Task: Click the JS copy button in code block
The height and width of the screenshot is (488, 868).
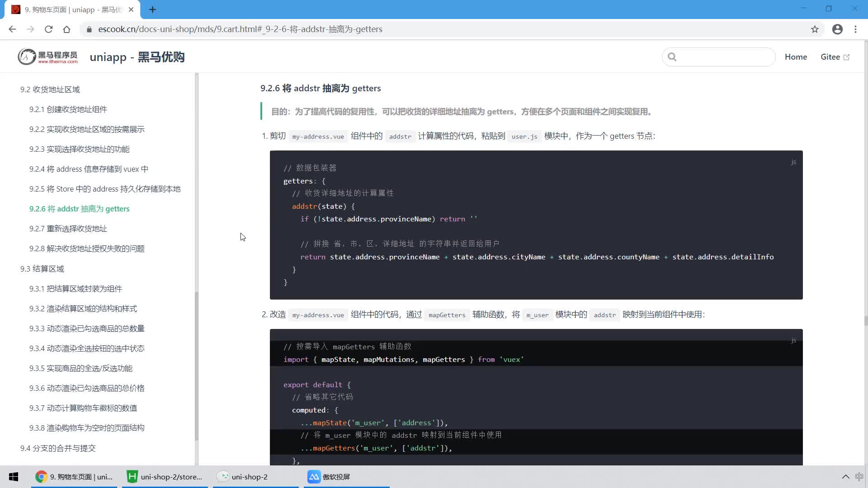Action: pos(793,161)
